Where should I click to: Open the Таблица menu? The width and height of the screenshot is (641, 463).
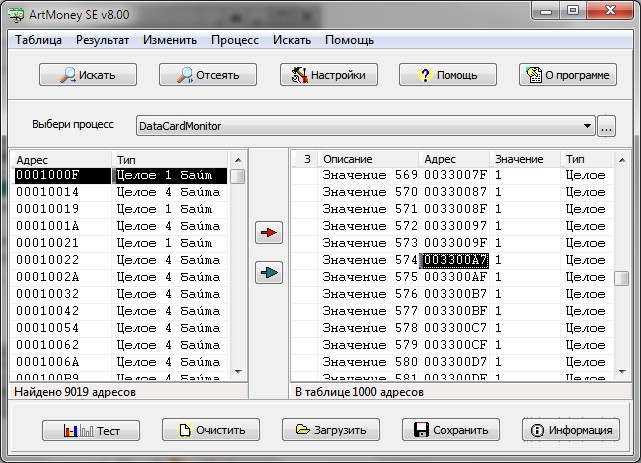pyautogui.click(x=38, y=40)
